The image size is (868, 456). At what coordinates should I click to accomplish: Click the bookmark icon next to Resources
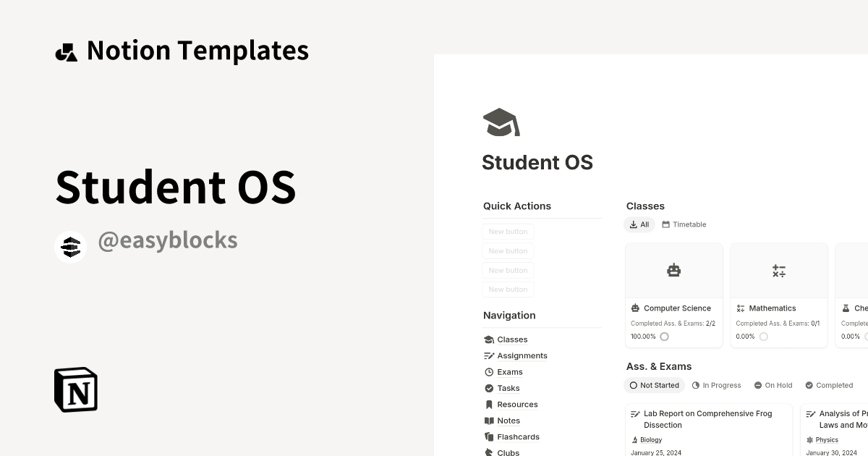[489, 404]
